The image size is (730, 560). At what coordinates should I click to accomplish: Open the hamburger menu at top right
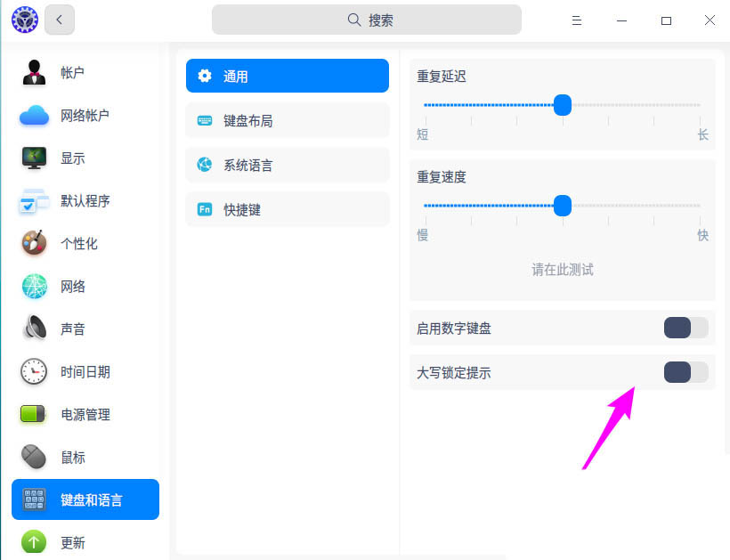576,20
